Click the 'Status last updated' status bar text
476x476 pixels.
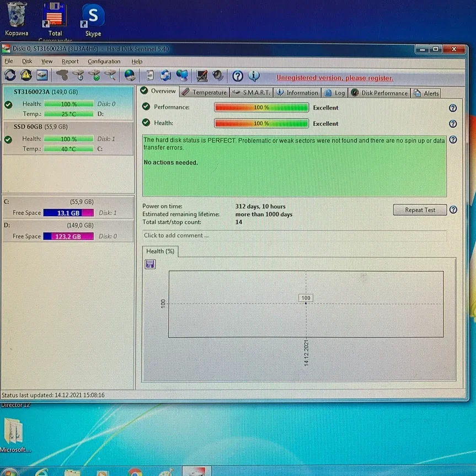53,395
